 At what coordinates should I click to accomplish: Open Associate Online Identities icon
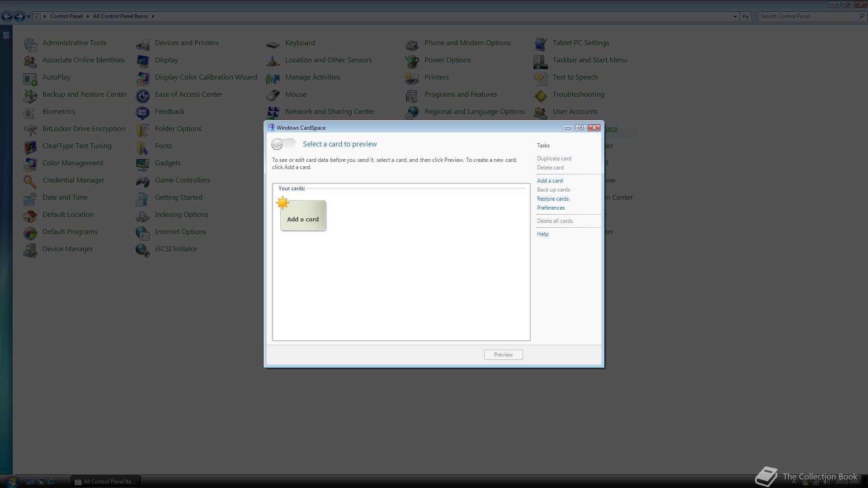pos(30,61)
